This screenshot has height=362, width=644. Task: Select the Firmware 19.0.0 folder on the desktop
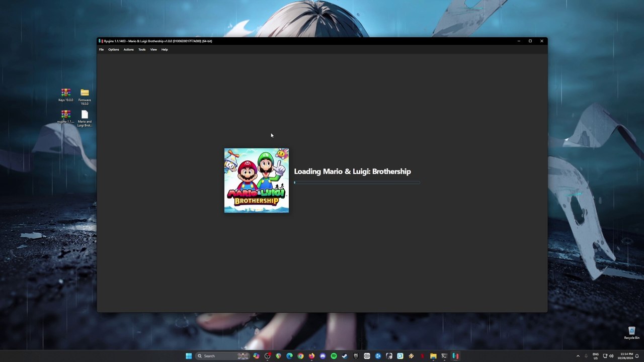point(85,97)
